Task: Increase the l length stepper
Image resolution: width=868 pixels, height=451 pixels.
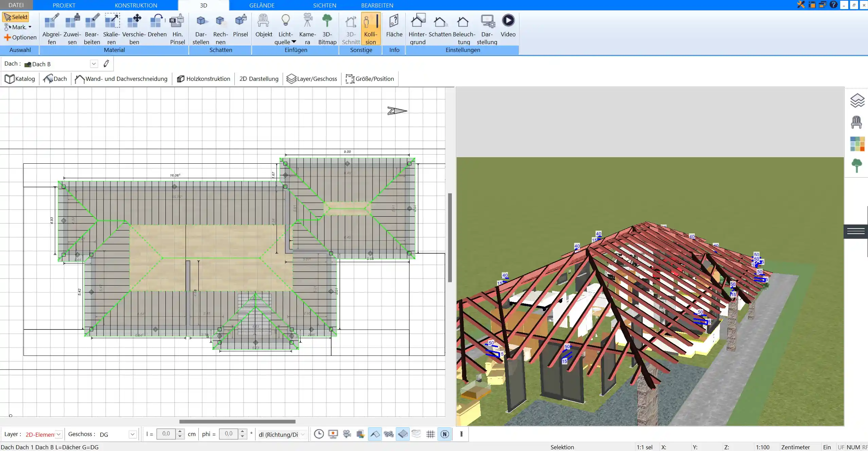Action: 180,432
